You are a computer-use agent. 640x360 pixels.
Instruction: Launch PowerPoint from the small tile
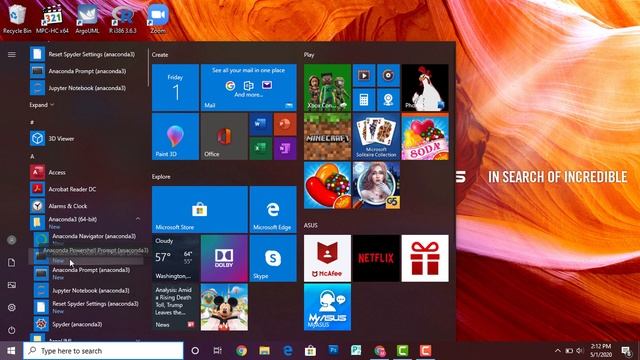(285, 124)
